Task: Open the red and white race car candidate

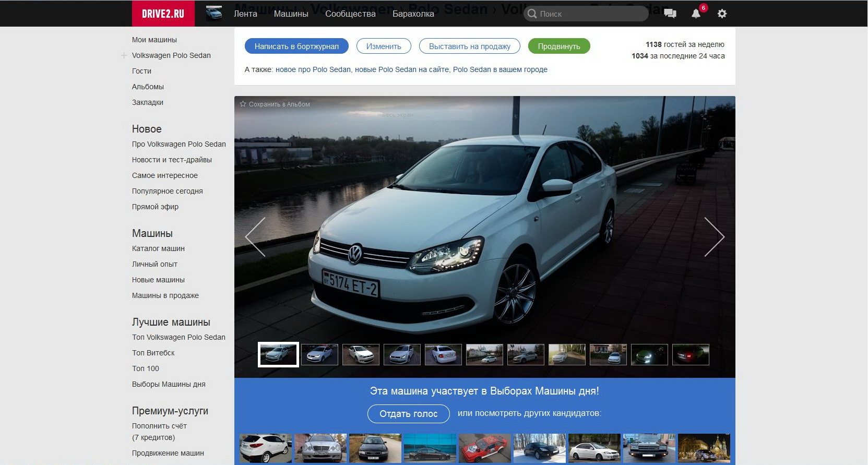Action: tap(485, 448)
